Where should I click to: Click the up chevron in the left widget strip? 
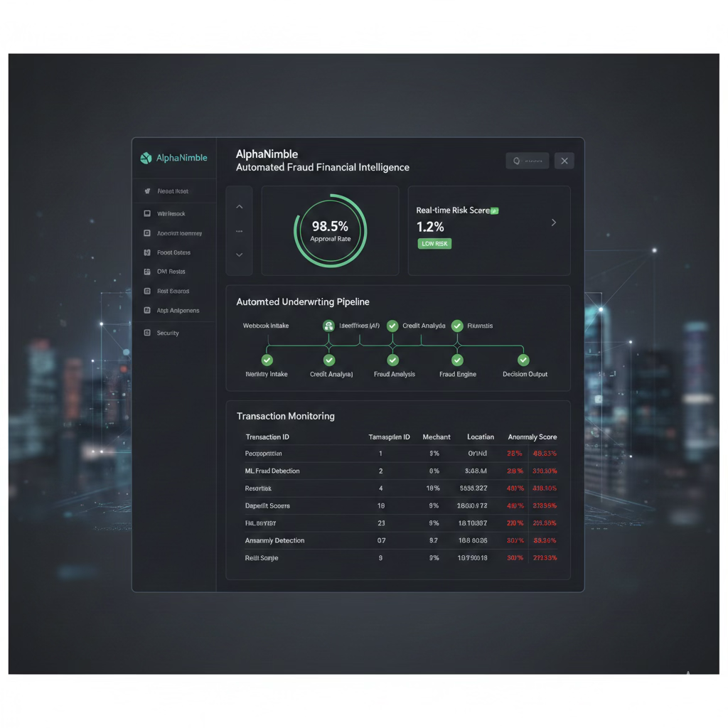(240, 206)
